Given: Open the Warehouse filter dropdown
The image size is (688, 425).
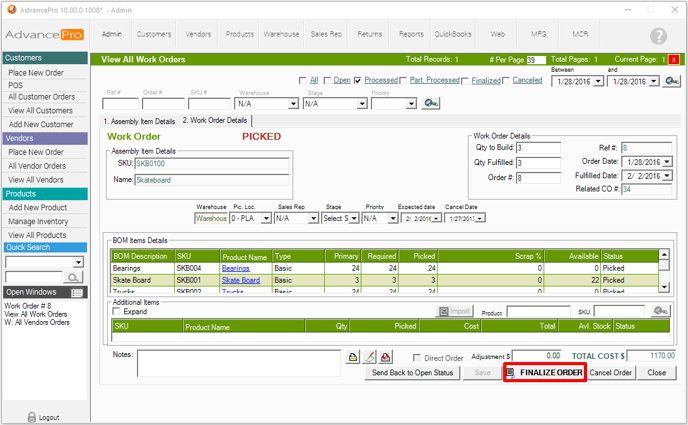Looking at the screenshot, I should point(291,103).
